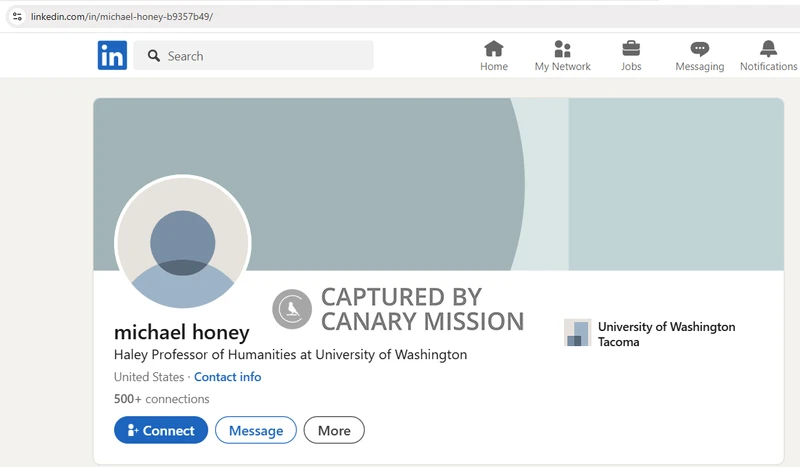Open University of Washington Tacoma link

click(666, 334)
